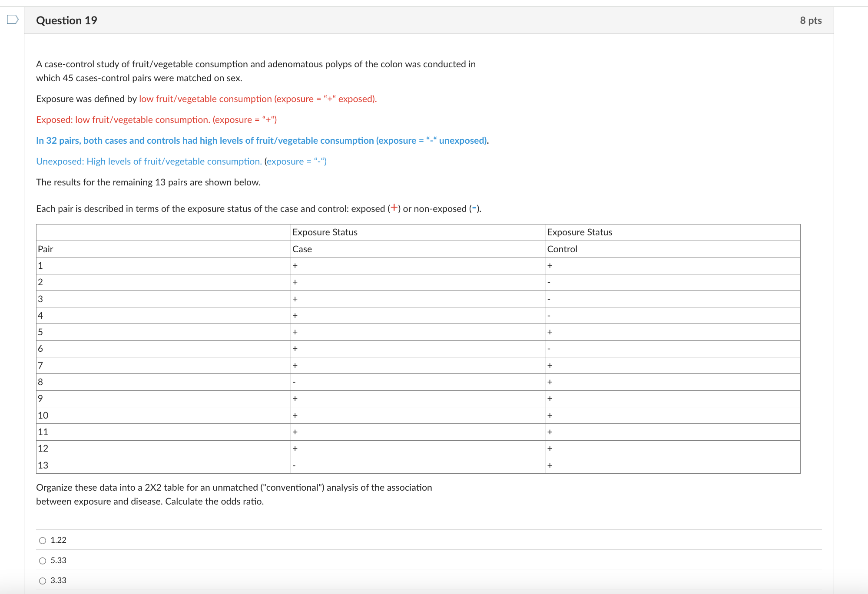This screenshot has width=868, height=594.
Task: Click the Pair column header
Action: click(x=45, y=249)
